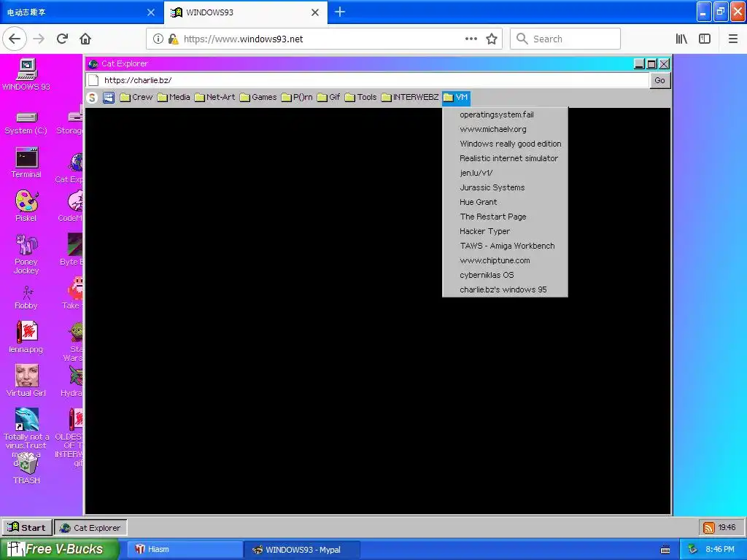Open the WINDOWS 93 computer desktop icon
This screenshot has height=560, width=747.
[x=26, y=74]
